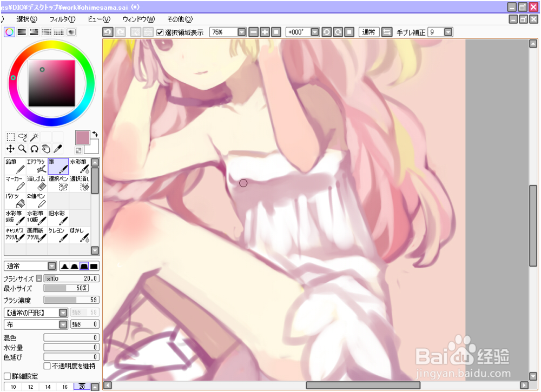Show the scratchpad panel icon
Viewport: 541px width, 392px height.
pos(71,32)
